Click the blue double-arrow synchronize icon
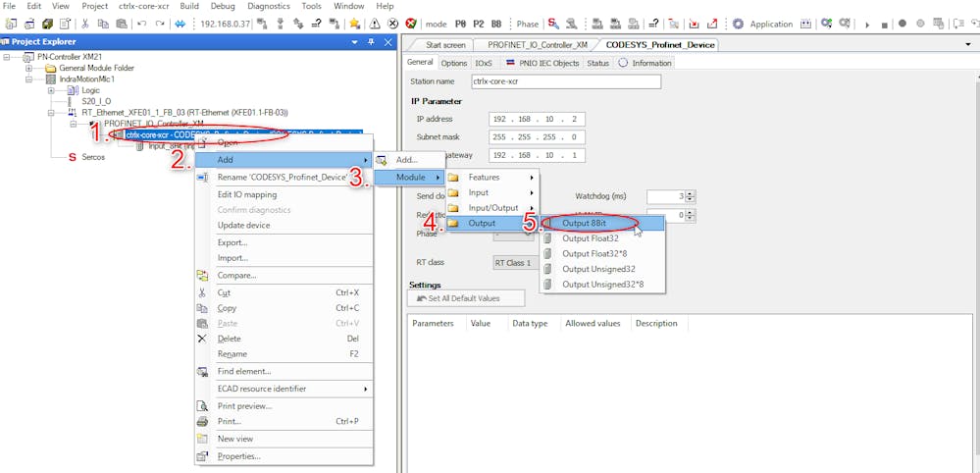This screenshot has width=980, height=473. click(181, 24)
